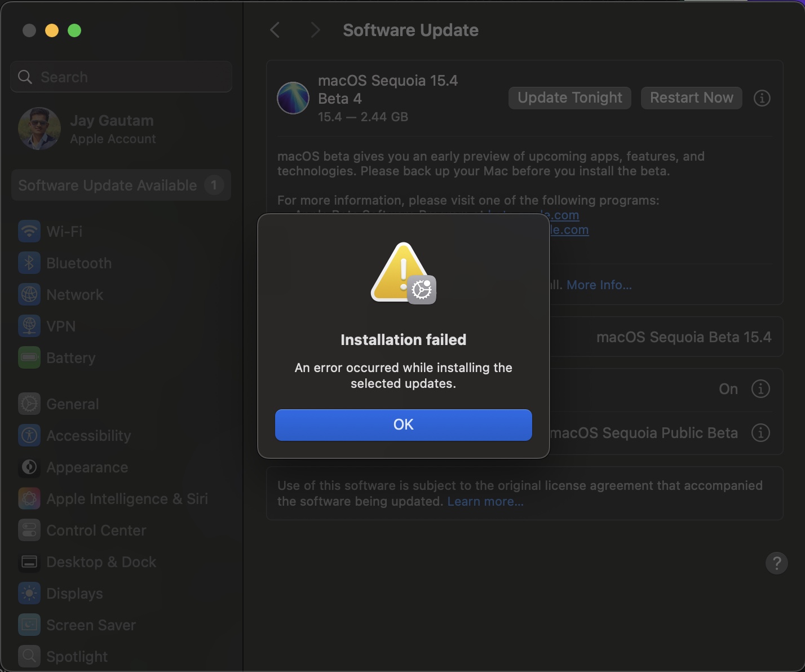Click the help question mark button

click(x=776, y=563)
